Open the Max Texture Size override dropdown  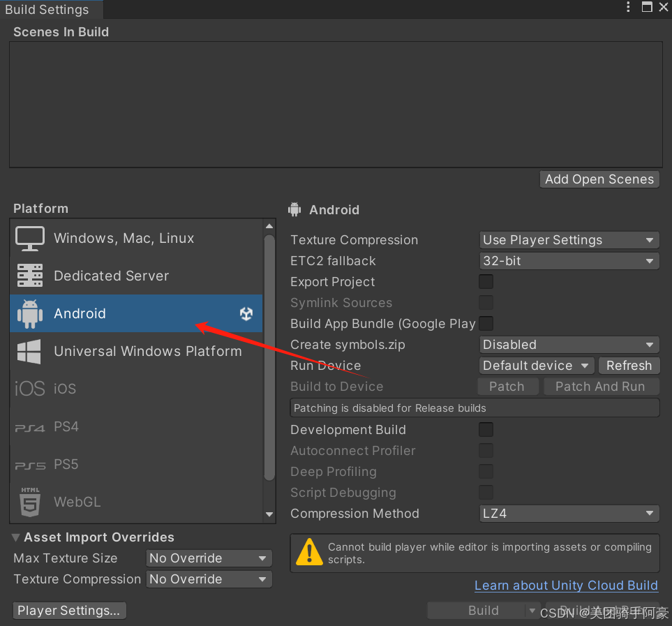coord(209,558)
